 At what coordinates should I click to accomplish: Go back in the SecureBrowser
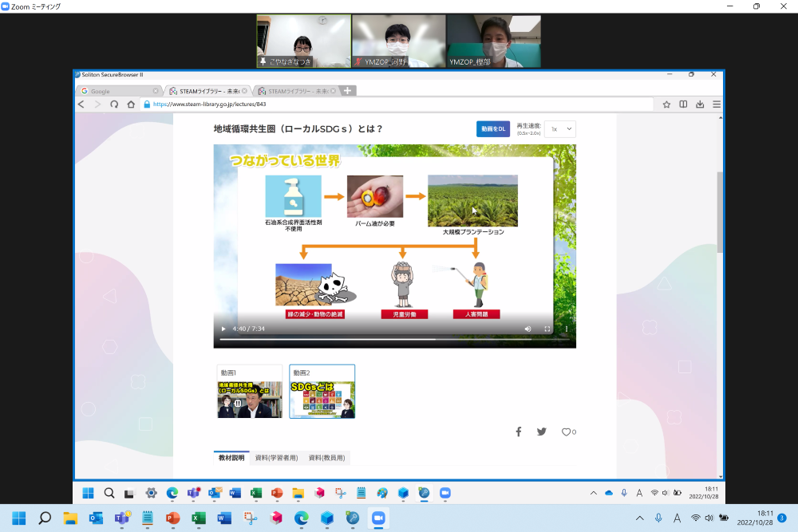[81, 104]
